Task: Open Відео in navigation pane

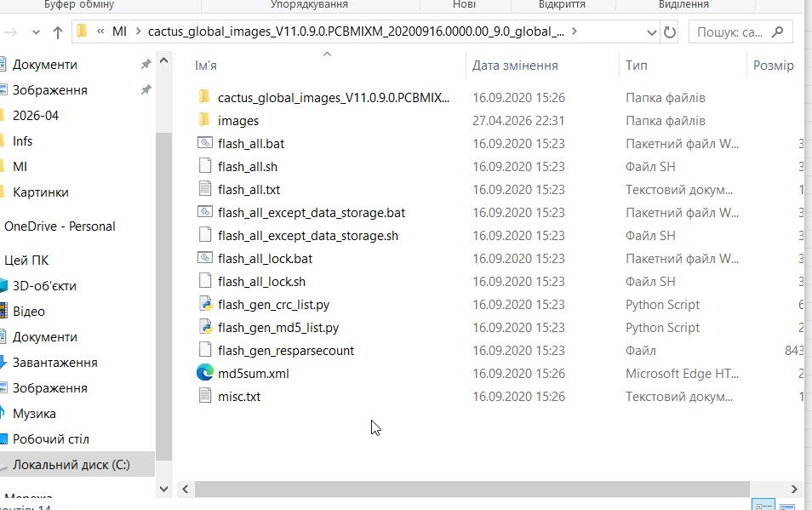Action: click(28, 311)
